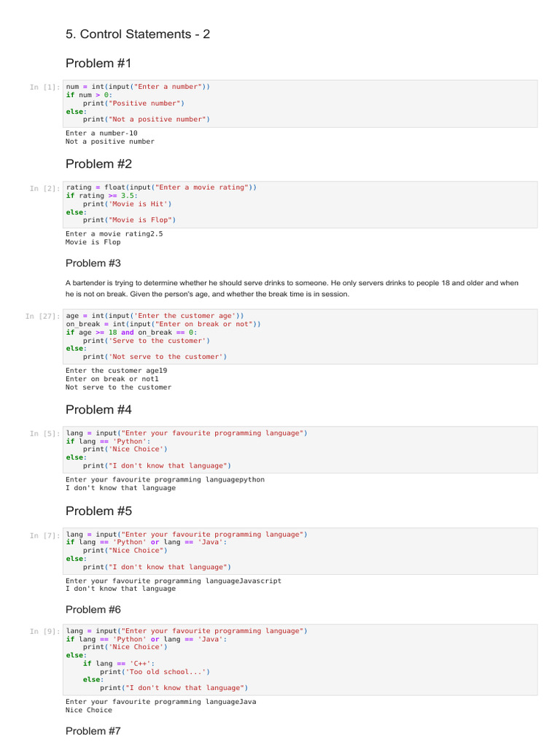
Task: Click code line 'if num > 0:'
Action: (89, 95)
